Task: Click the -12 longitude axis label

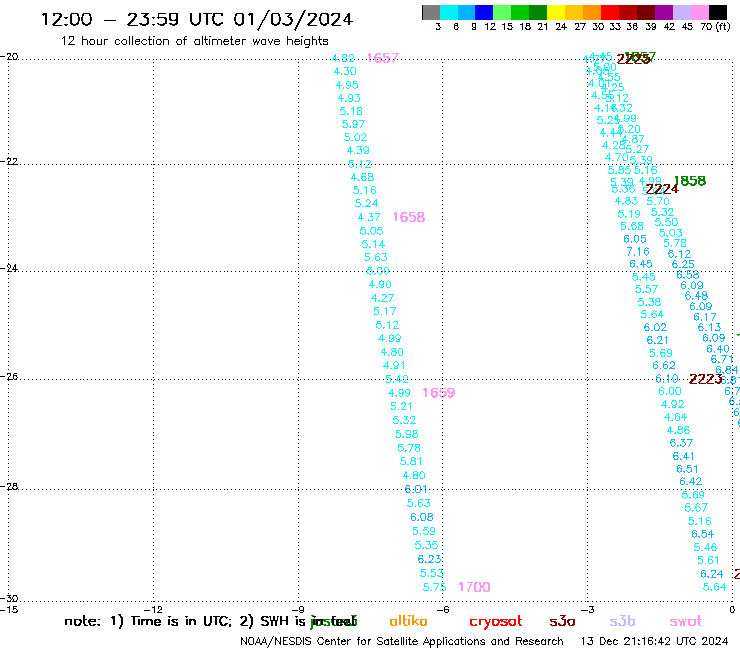Action: tap(154, 609)
